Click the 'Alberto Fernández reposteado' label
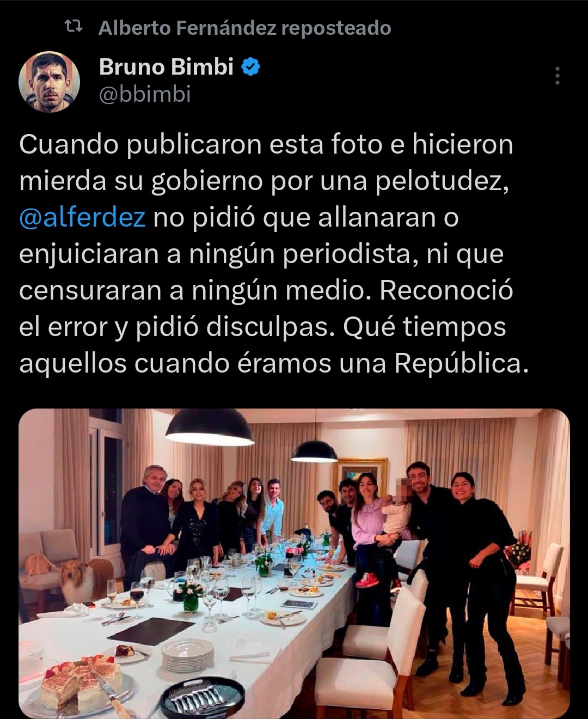The width and height of the screenshot is (588, 719). click(244, 28)
